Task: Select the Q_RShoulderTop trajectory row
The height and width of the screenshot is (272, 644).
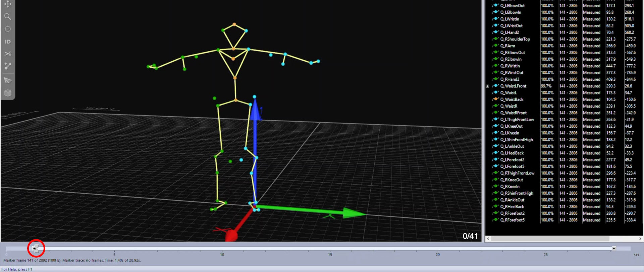Action: (515, 39)
